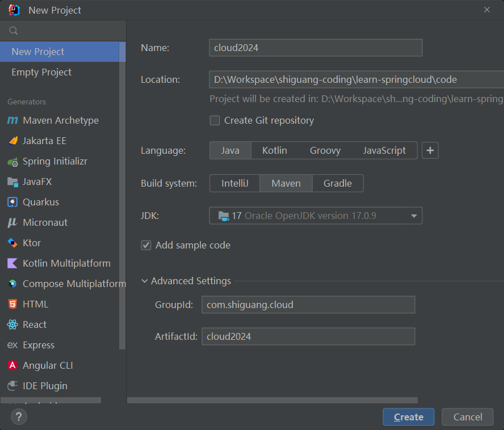This screenshot has width=504, height=430.
Task: Click the Express ex icon
Action: (12, 345)
